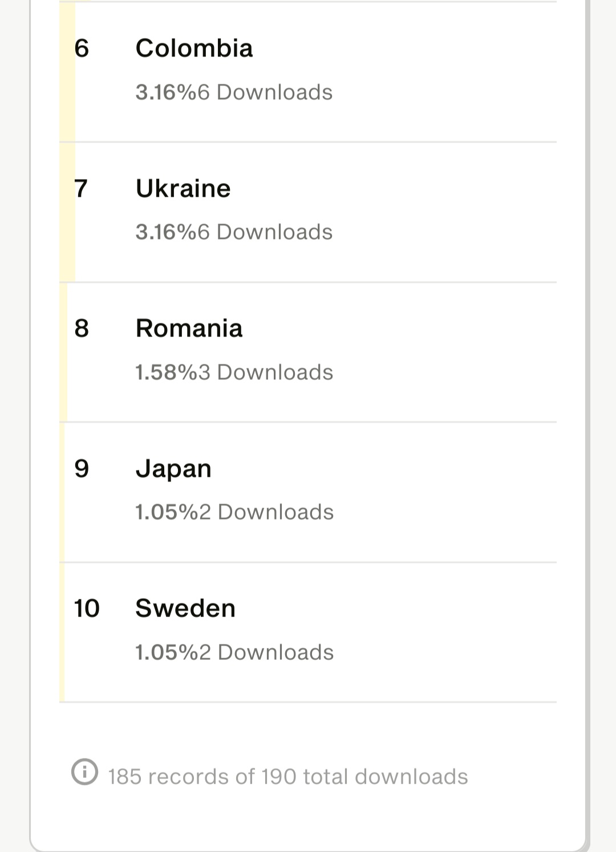
Task: Click Ukraine's 3.16% 6 Downloads stat
Action: pos(234,232)
